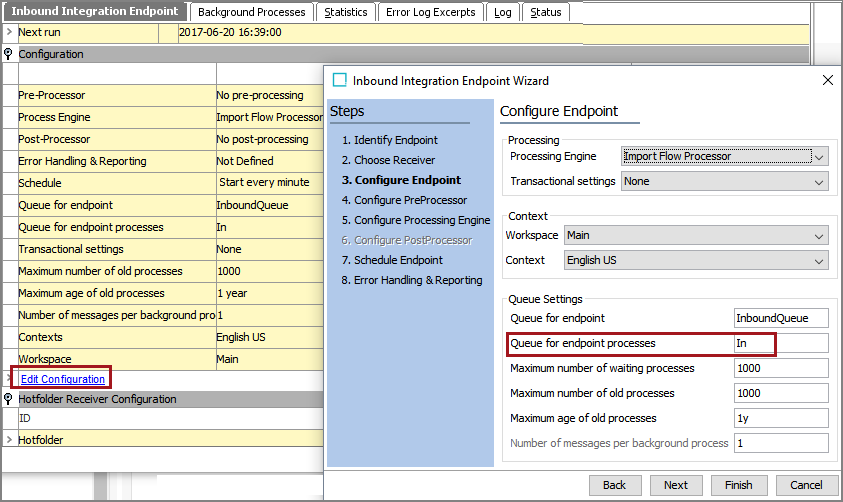Click the wizard window icon beside title
The image size is (843, 502).
click(x=340, y=81)
